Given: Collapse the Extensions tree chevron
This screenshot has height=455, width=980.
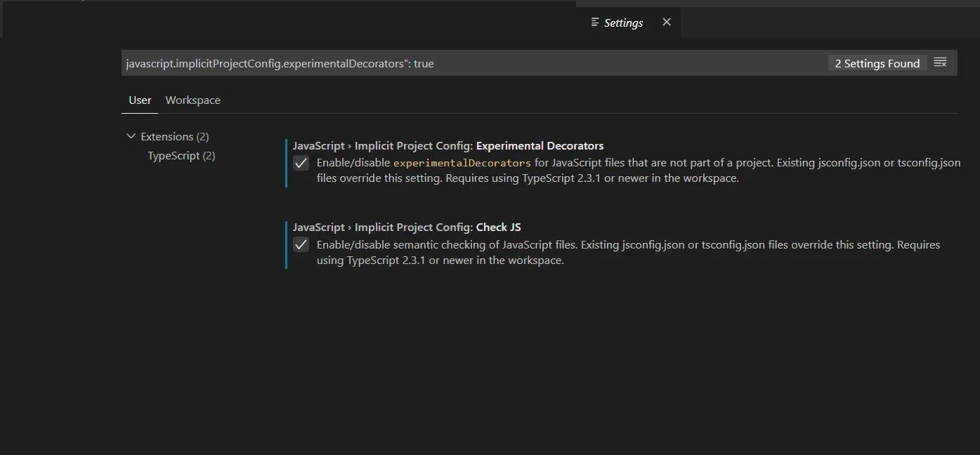Looking at the screenshot, I should pyautogui.click(x=131, y=136).
